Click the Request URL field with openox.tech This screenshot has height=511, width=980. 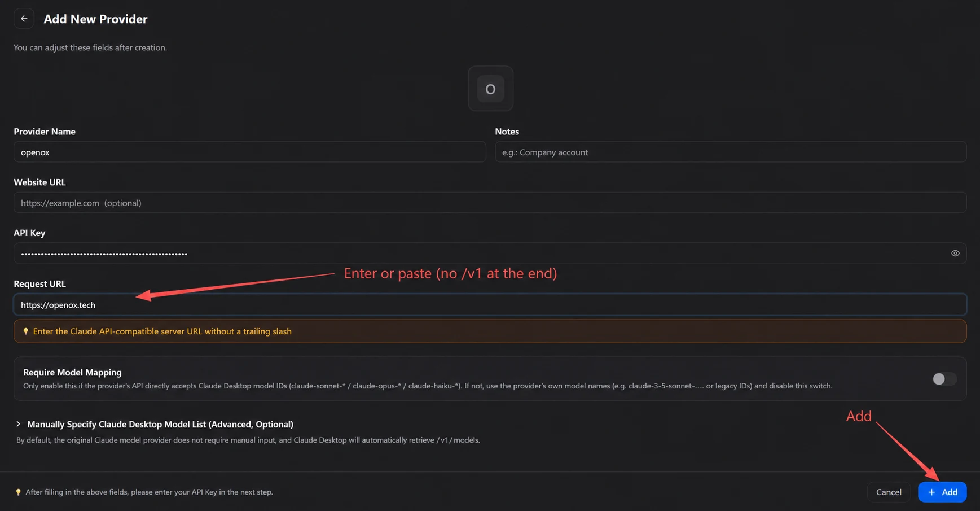click(490, 305)
